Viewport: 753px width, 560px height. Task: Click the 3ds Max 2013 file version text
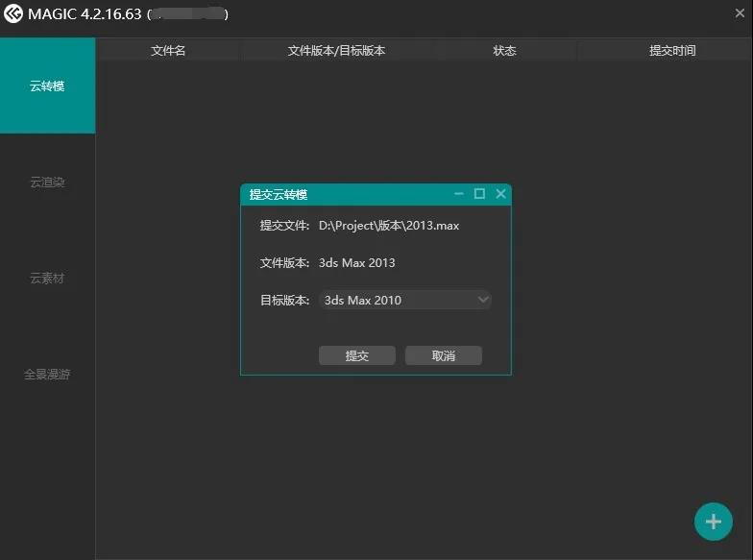pos(356,262)
